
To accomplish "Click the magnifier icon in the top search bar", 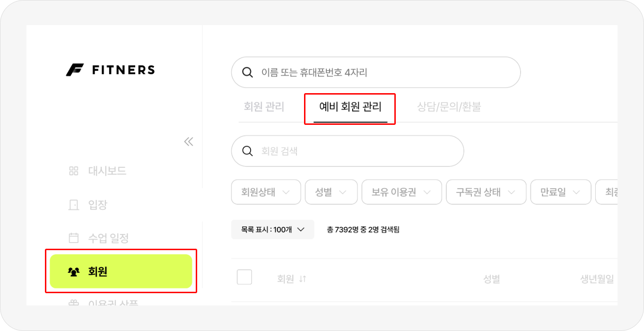I will tap(247, 72).
